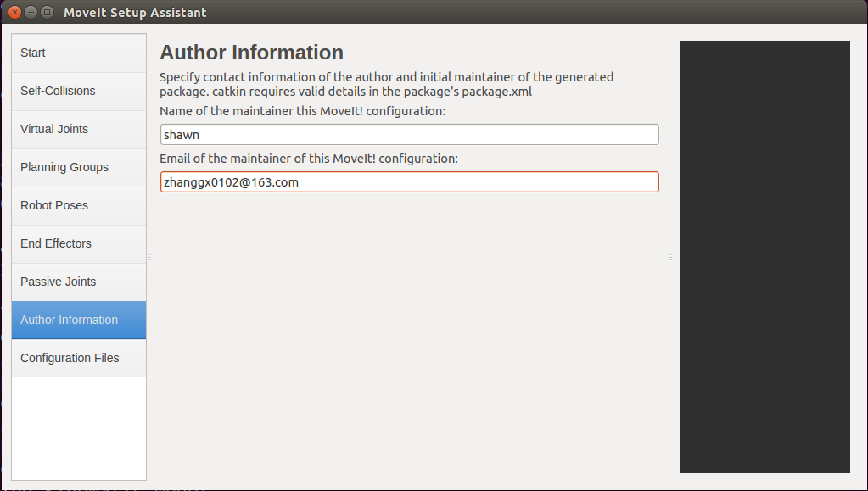The height and width of the screenshot is (491, 868).
Task: Click the maintainer email input field
Action: pyautogui.click(x=409, y=182)
